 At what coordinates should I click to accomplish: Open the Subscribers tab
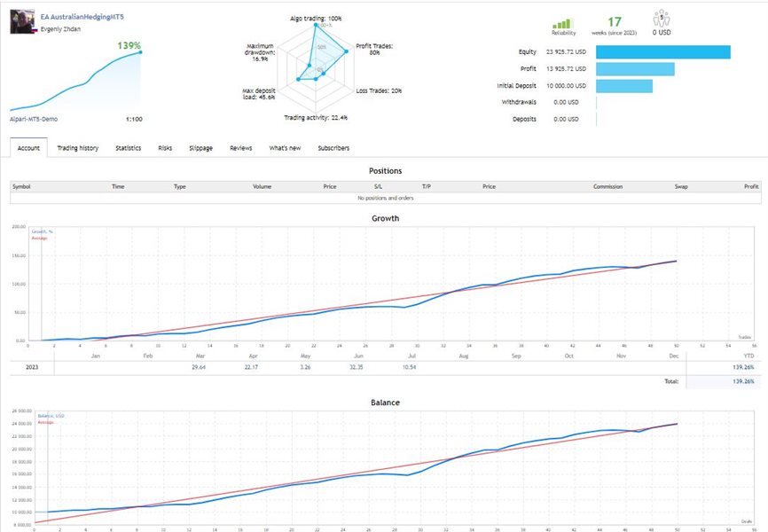click(x=333, y=148)
